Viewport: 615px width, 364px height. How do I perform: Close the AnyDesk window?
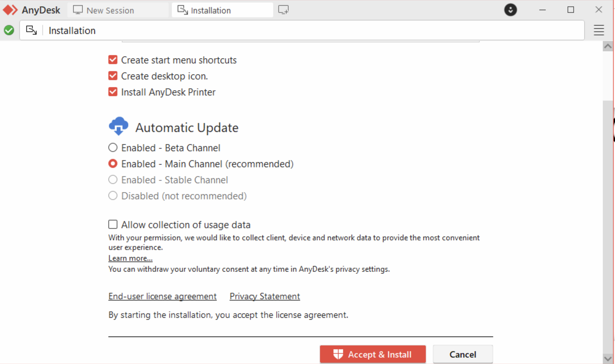(x=598, y=10)
